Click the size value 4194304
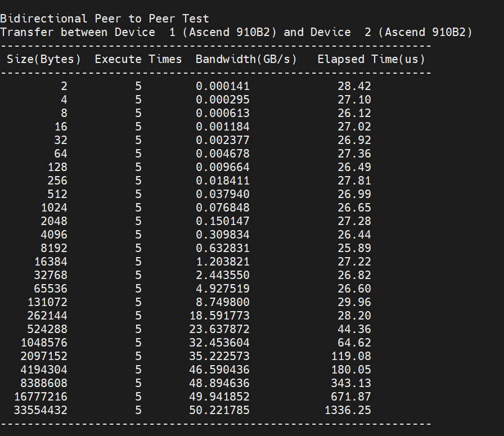 click(44, 370)
